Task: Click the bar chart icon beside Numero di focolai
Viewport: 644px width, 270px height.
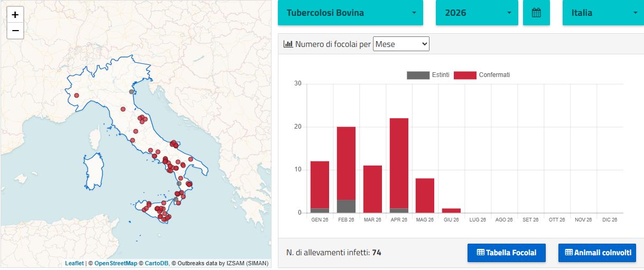Action: [288, 44]
